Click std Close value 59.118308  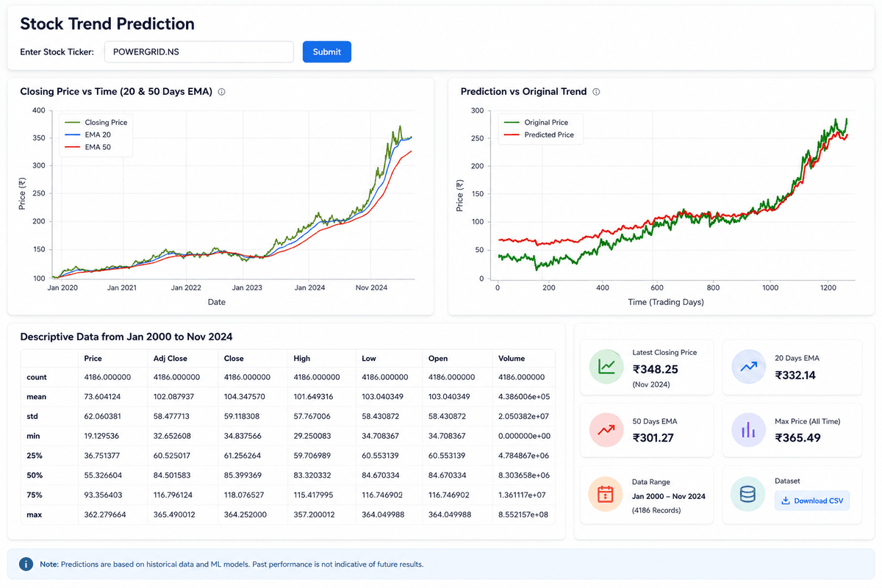click(x=245, y=417)
